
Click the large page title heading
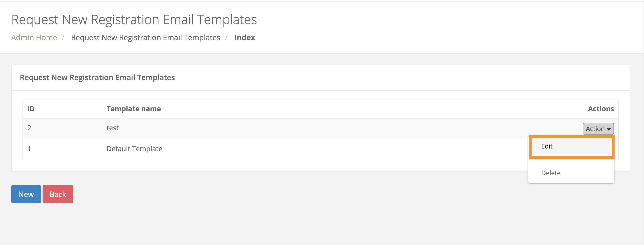pos(134,20)
